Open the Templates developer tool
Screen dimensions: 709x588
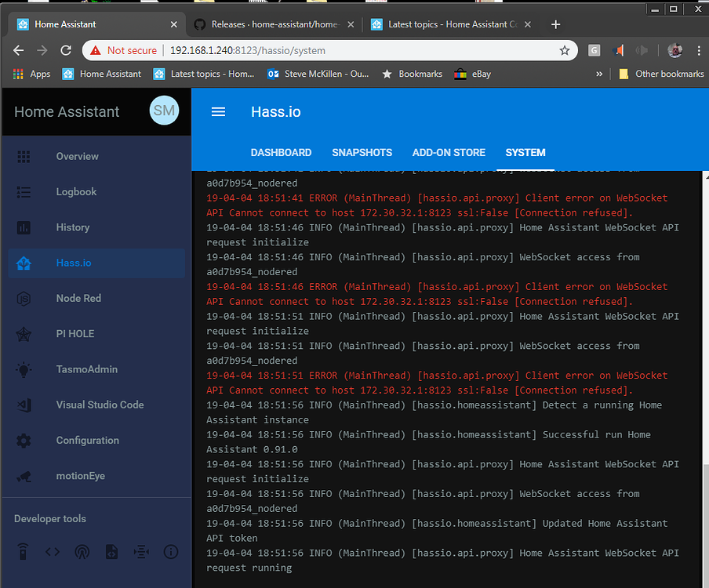coord(111,552)
